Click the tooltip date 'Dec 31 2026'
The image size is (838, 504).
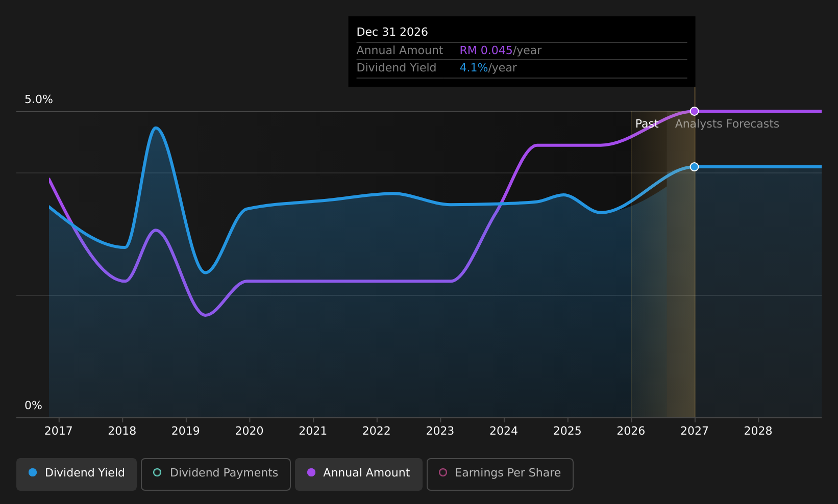(x=392, y=32)
